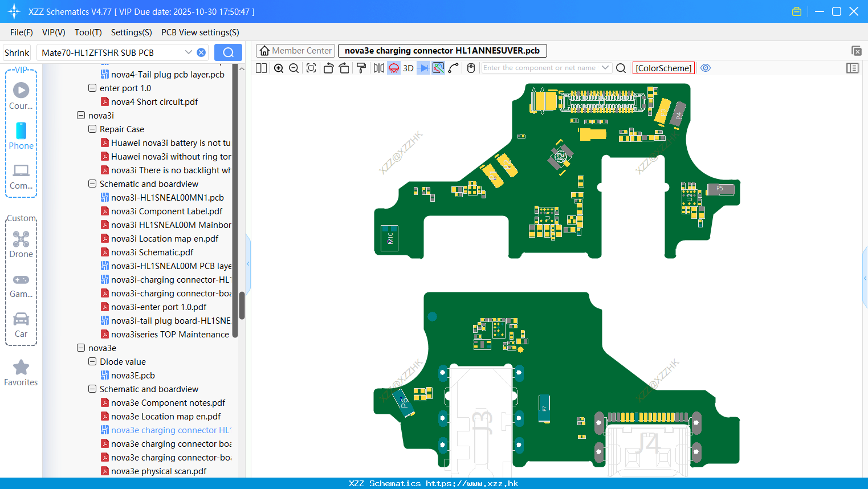Open the Member Center tab
Image resolution: width=868 pixels, height=489 pixels.
(x=296, y=51)
